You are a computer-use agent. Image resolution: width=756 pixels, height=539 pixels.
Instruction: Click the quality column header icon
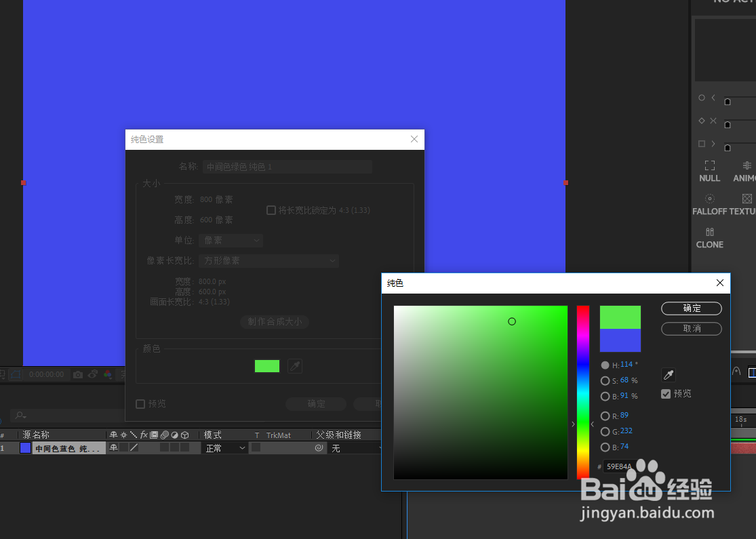(134, 435)
